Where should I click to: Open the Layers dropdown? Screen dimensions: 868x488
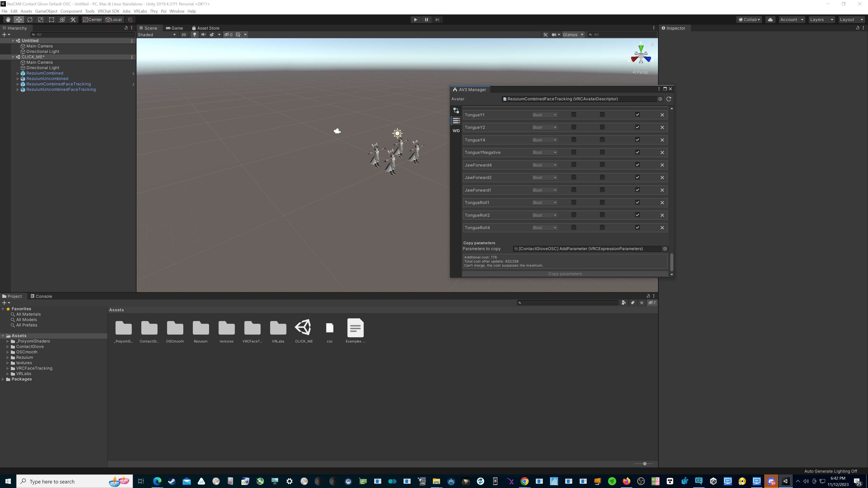[x=821, y=19]
